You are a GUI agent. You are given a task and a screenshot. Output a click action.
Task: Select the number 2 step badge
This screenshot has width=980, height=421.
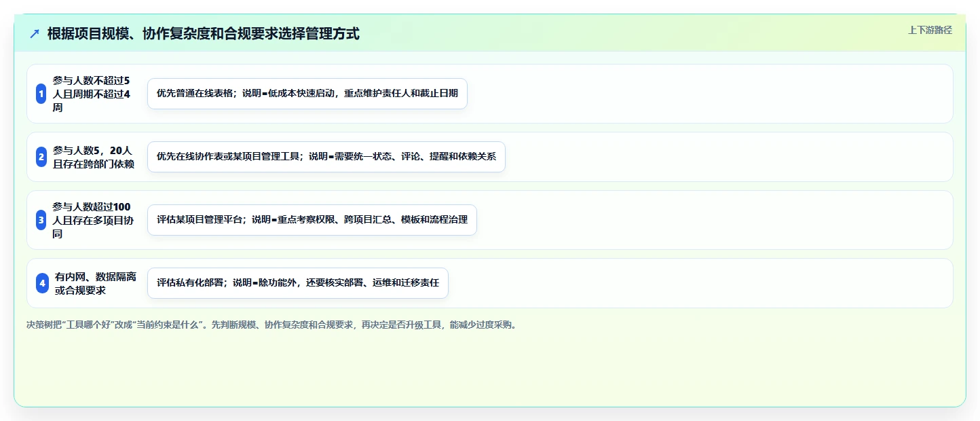click(41, 157)
